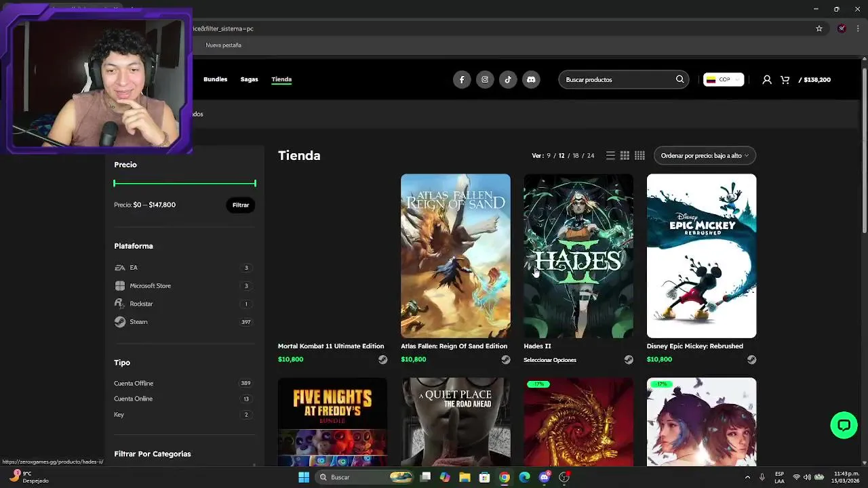
Task: Show hidden system tray icons
Action: (747, 477)
